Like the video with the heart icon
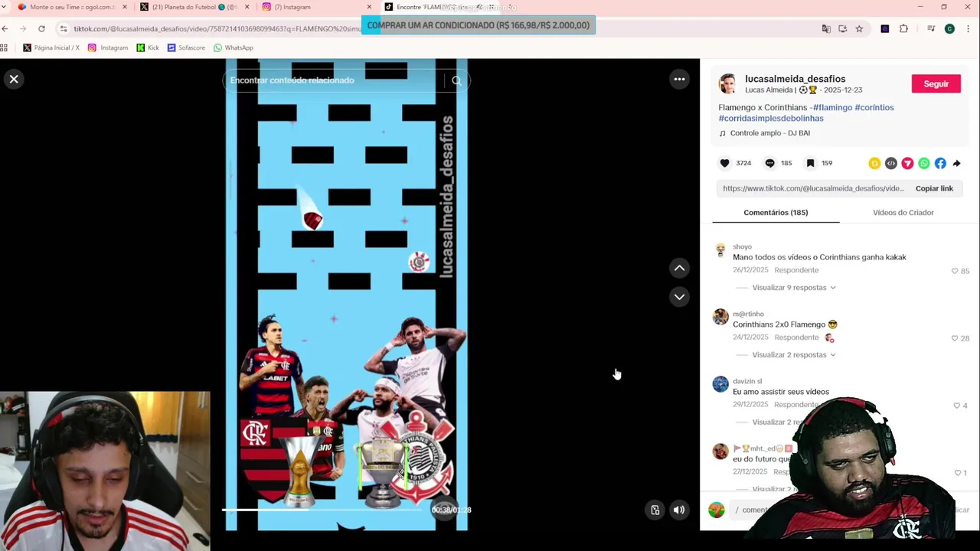This screenshot has width=980, height=551. point(725,163)
